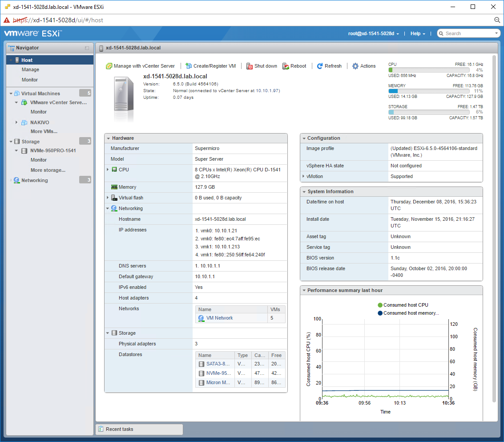Open the NVMe-95... datastore link

click(218, 373)
